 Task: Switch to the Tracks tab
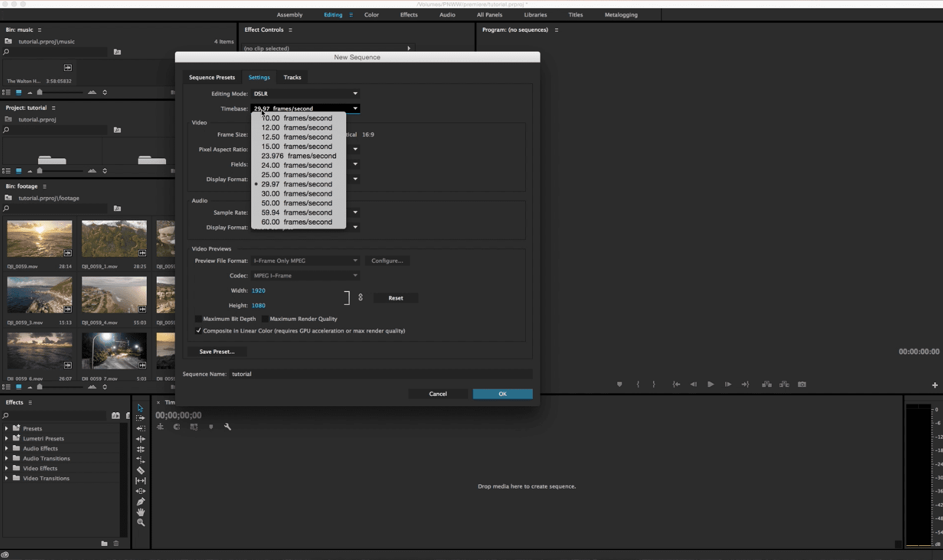click(x=292, y=78)
